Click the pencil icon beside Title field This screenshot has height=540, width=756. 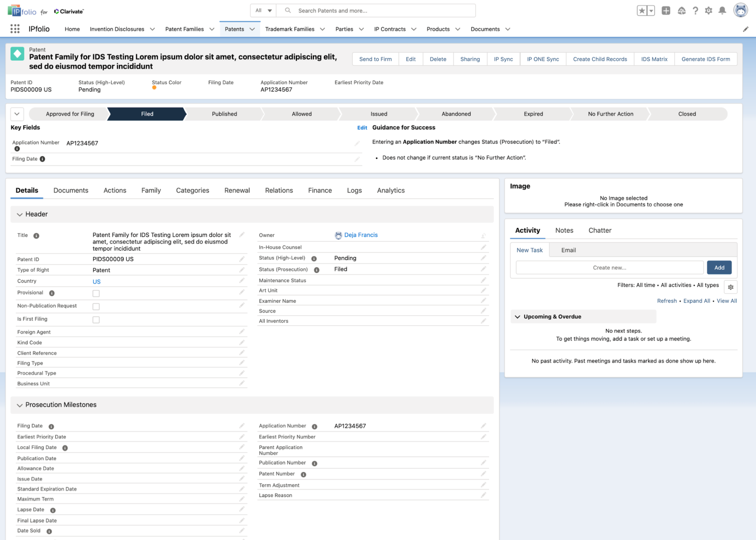(x=242, y=234)
